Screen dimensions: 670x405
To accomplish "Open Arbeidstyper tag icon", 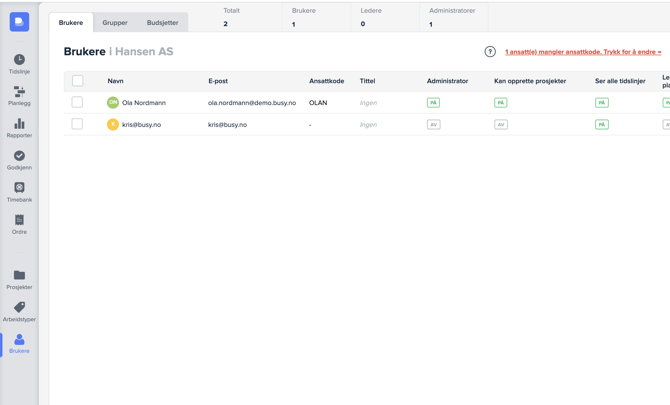I will coord(19,311).
